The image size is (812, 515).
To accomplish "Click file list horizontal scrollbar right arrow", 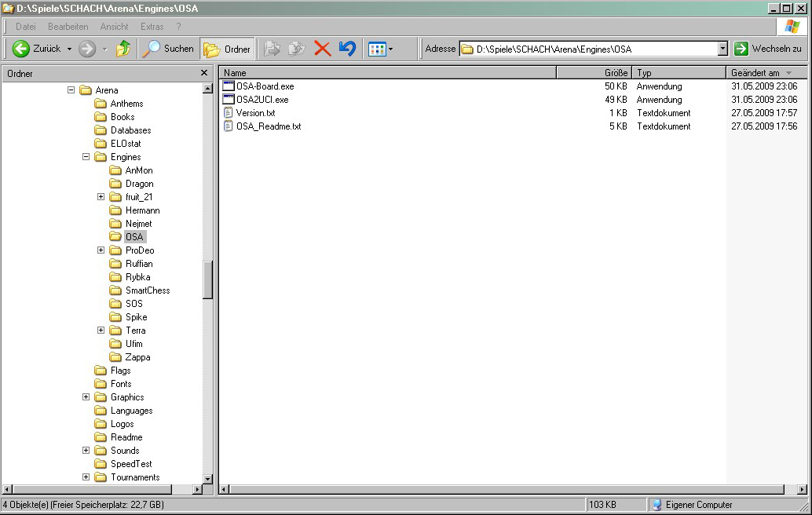I will [802, 489].
